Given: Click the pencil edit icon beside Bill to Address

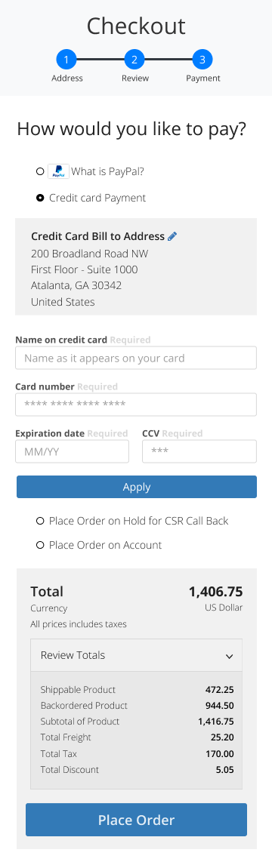Looking at the screenshot, I should [x=172, y=236].
